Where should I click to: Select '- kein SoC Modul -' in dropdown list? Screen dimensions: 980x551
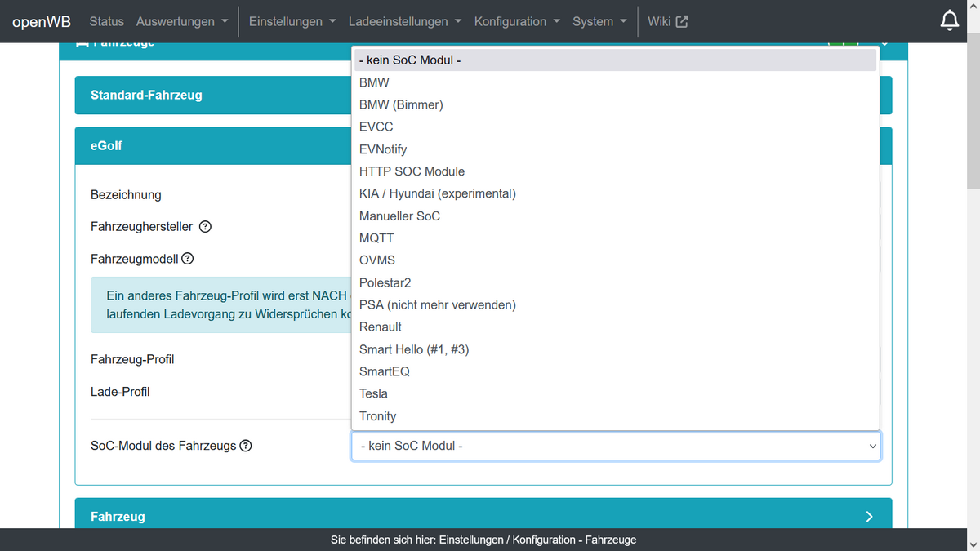[615, 60]
